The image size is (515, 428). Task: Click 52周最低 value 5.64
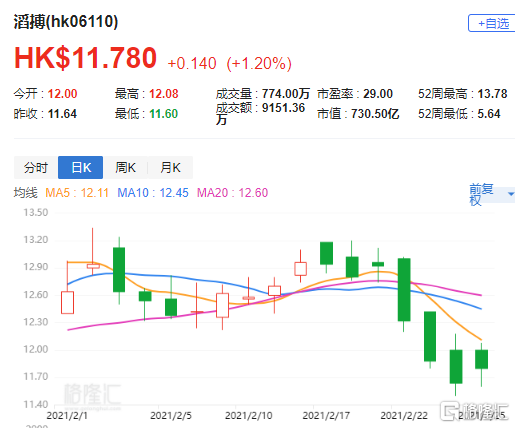(489, 114)
